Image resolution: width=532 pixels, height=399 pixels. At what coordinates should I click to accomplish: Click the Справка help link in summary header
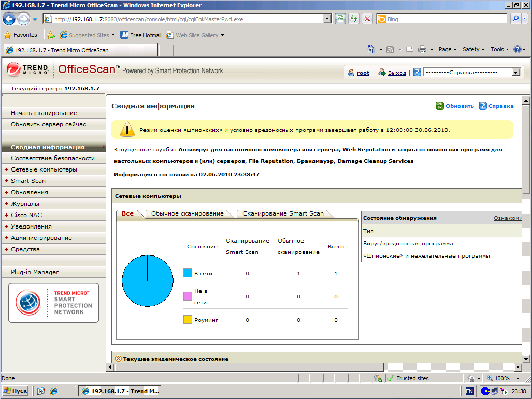click(496, 106)
